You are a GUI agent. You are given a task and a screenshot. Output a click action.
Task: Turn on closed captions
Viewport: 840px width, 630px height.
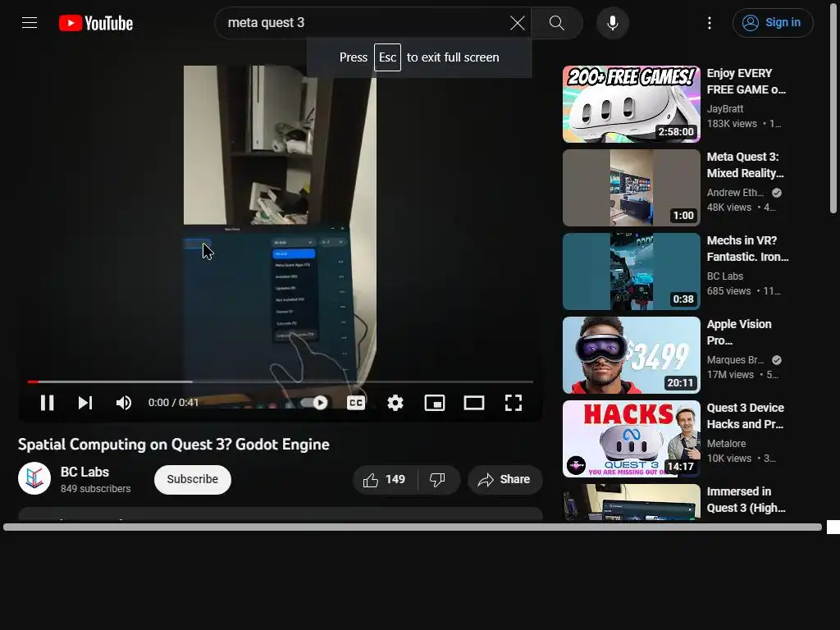(356, 403)
